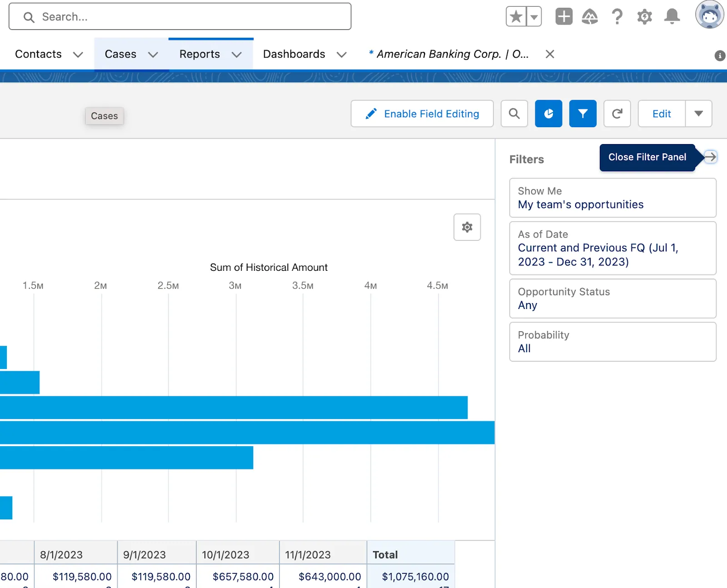Open the Help question mark icon
This screenshot has width=727, height=588.
tap(617, 17)
